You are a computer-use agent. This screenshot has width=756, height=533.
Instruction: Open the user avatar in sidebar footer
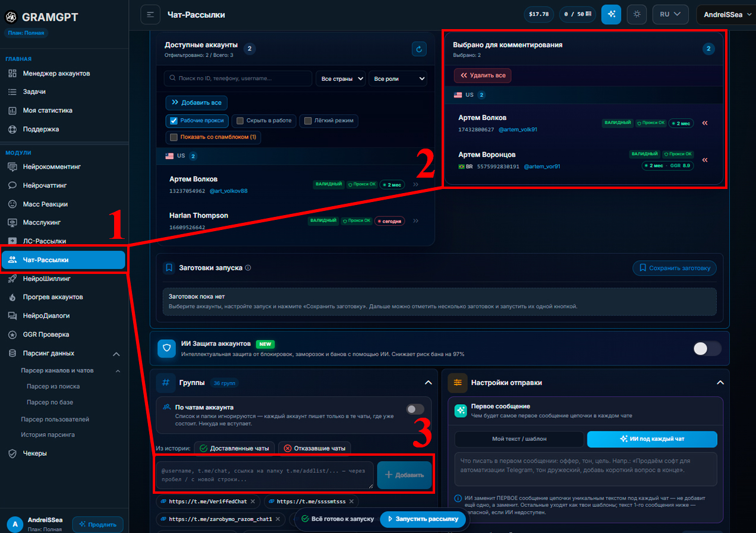pyautogui.click(x=15, y=524)
